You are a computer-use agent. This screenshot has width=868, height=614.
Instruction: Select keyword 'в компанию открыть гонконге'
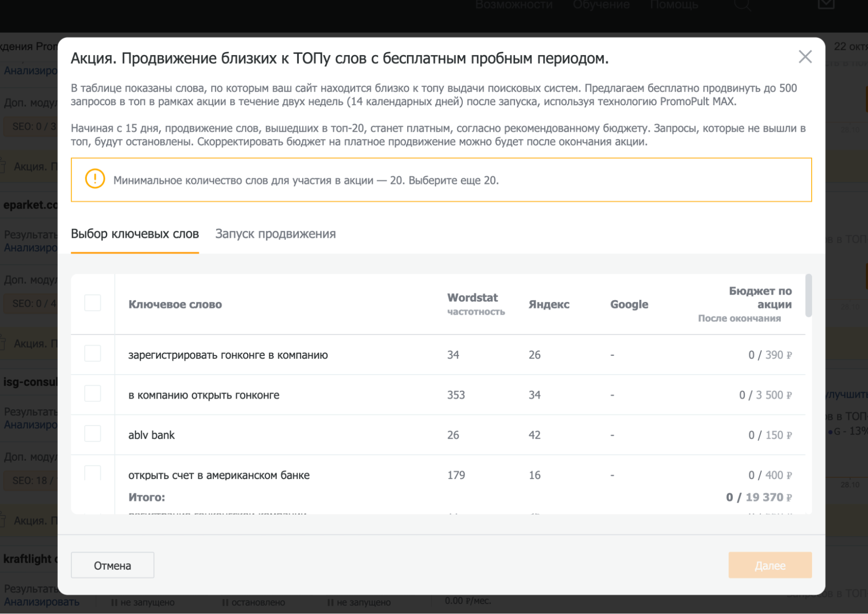204,395
